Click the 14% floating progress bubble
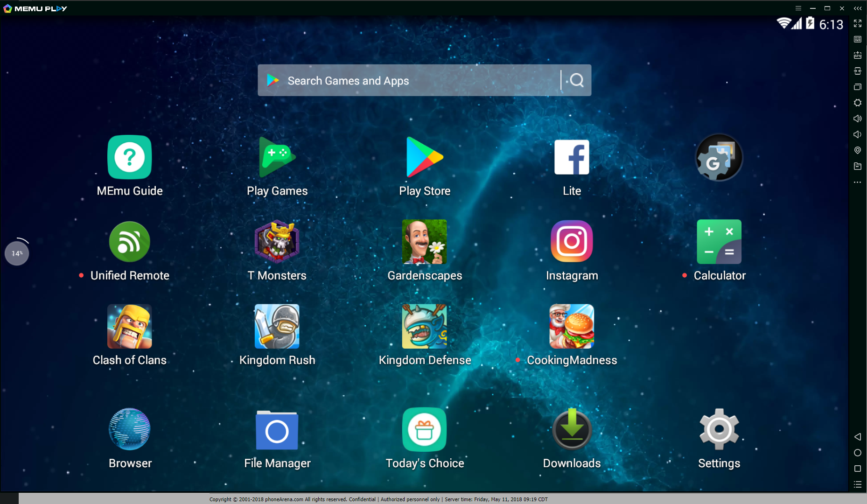 coord(17,253)
